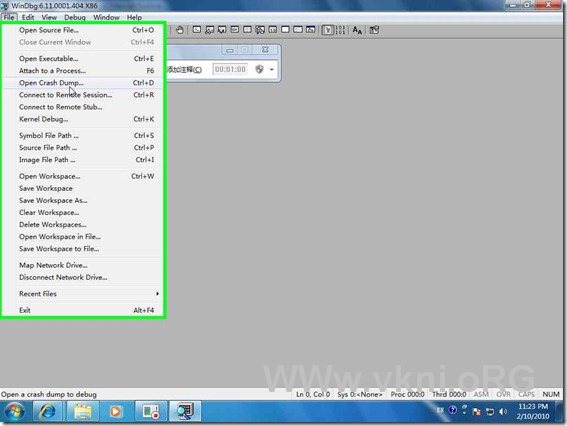Open the Disassembly window toolbar icon
Viewport: 567px width, 426px height.
pyautogui.click(x=273, y=30)
